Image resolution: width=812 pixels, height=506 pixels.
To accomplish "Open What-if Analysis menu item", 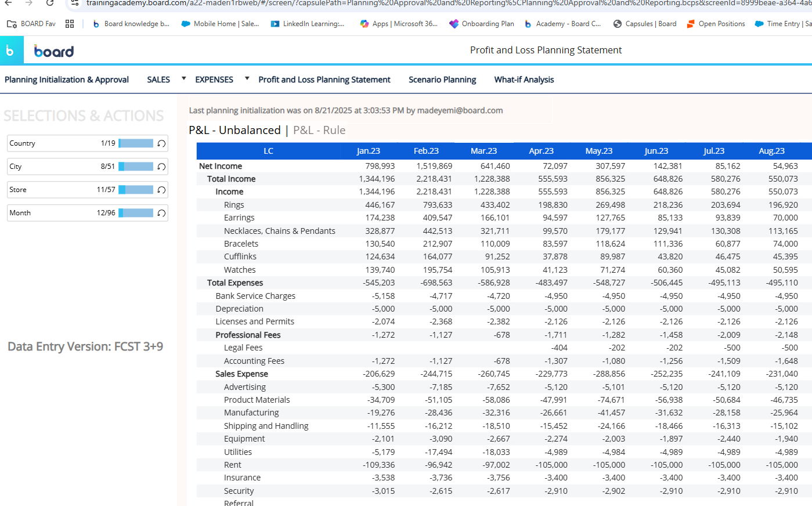I will pyautogui.click(x=524, y=79).
